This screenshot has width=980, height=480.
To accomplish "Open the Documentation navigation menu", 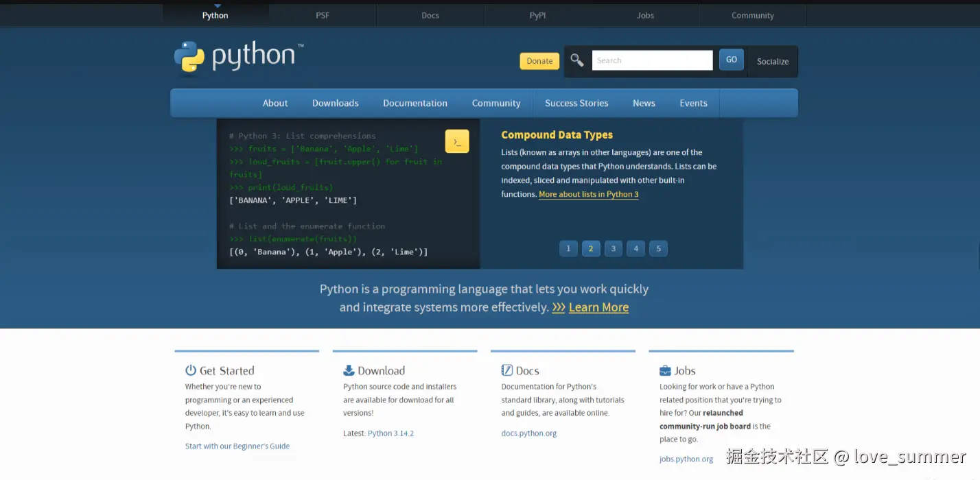I will (415, 103).
